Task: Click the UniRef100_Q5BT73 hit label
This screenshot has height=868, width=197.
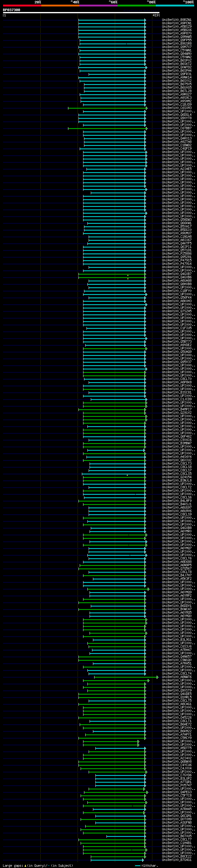Action: [x=177, y=342]
